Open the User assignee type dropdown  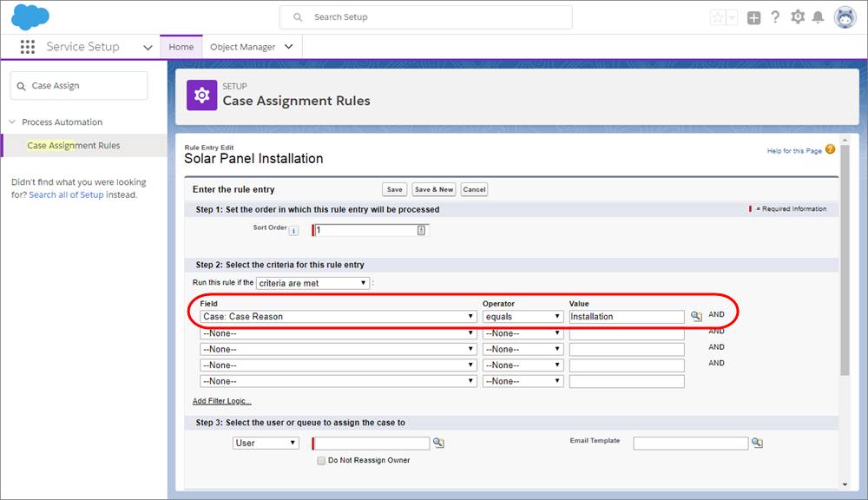pos(266,443)
